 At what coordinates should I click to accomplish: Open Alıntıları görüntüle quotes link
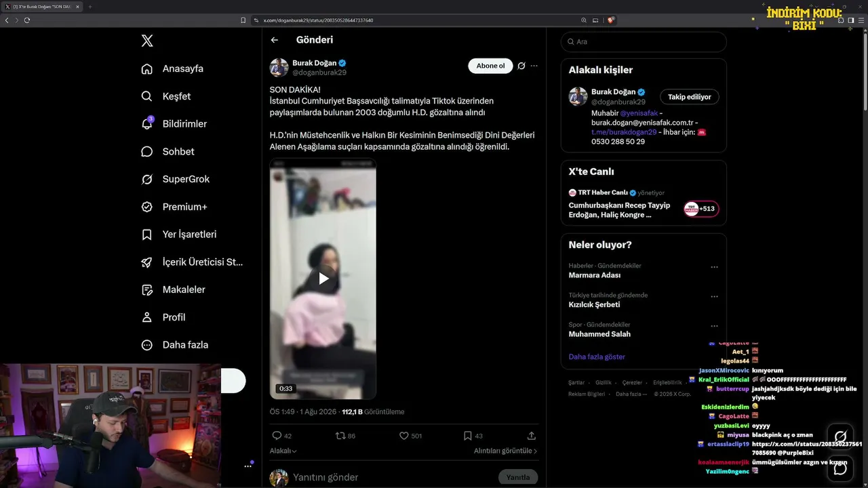[x=505, y=451]
